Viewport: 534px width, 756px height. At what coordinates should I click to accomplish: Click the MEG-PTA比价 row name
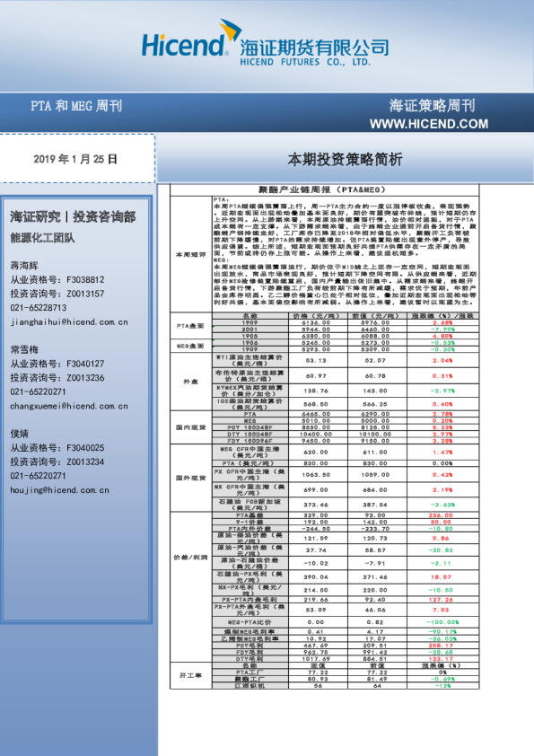coord(249,622)
